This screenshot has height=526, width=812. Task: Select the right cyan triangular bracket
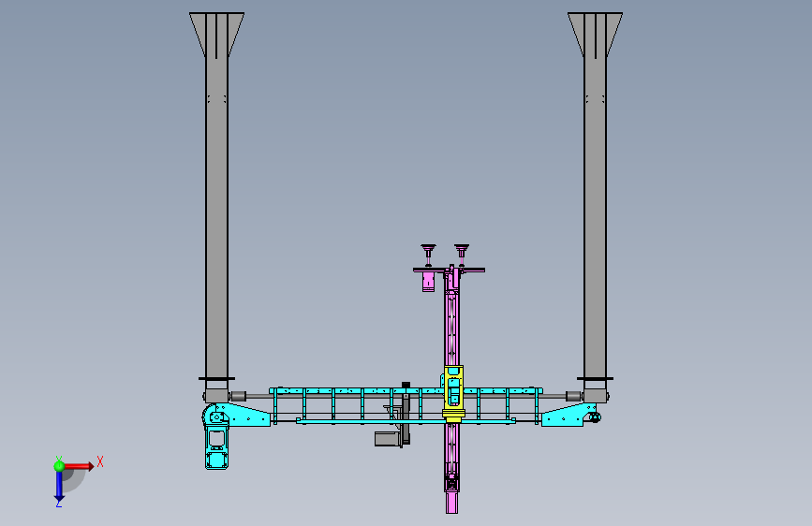point(567,416)
